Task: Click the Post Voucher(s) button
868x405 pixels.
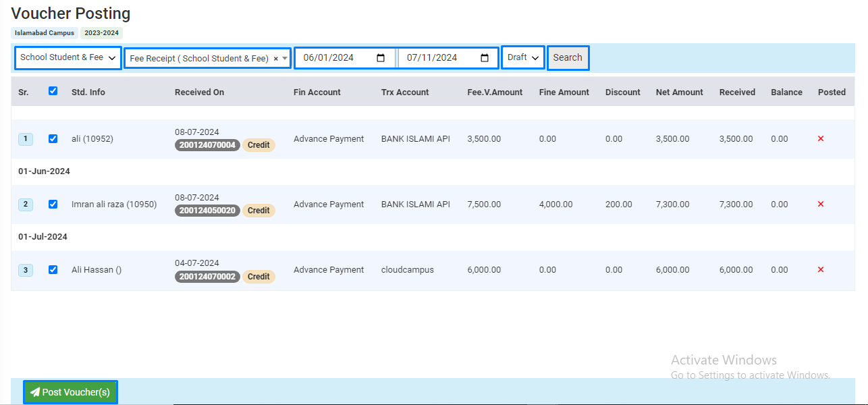Action: pos(70,392)
